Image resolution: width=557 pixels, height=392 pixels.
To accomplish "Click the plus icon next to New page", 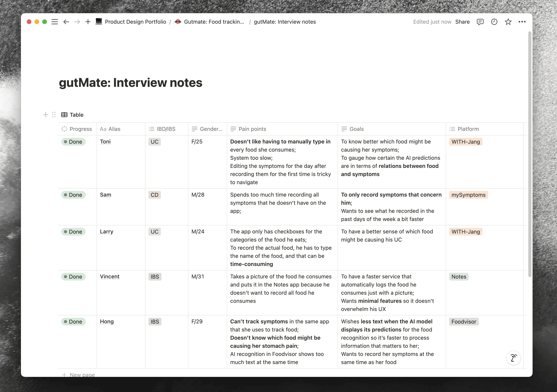I will click(64, 375).
